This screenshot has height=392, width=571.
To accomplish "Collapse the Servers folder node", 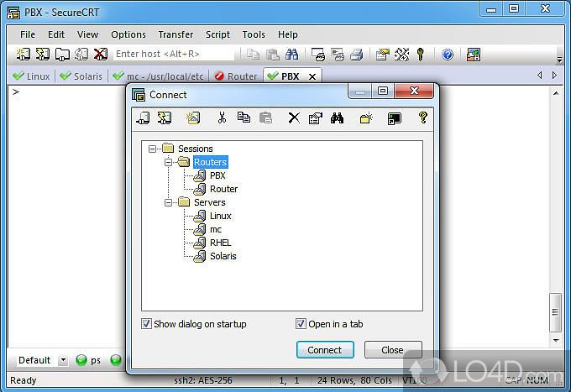I will [168, 202].
